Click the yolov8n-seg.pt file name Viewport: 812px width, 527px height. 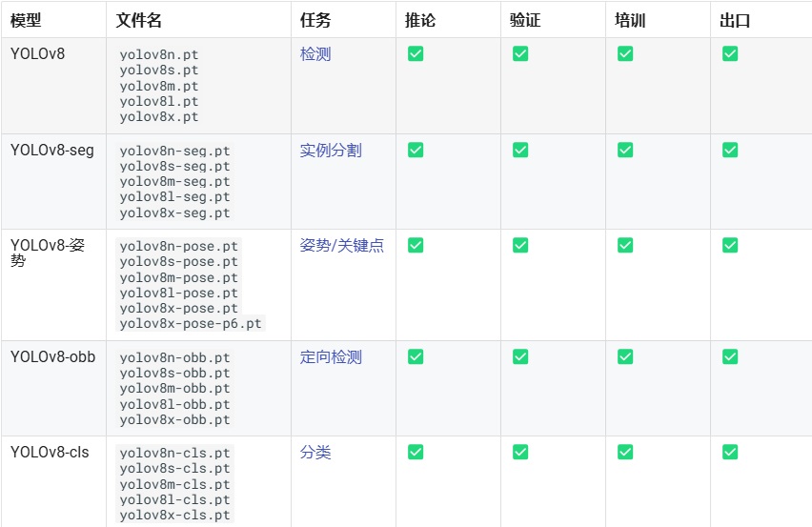174,152
